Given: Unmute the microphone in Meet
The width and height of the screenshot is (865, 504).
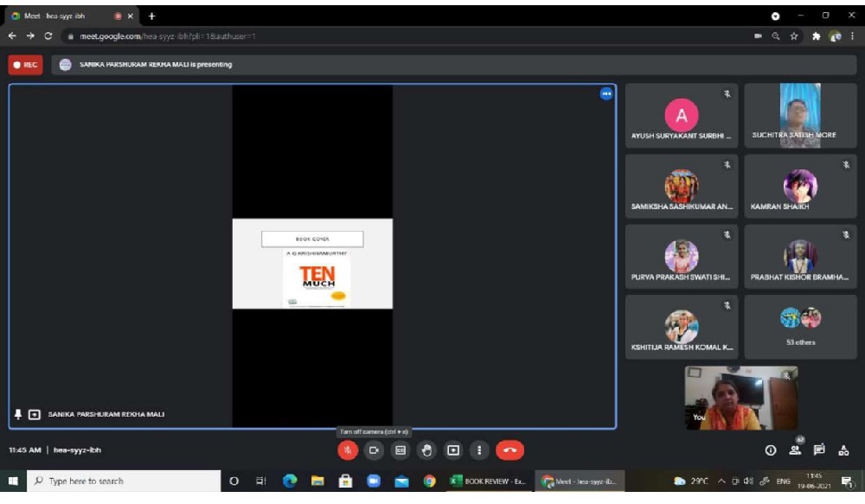Looking at the screenshot, I should click(348, 450).
